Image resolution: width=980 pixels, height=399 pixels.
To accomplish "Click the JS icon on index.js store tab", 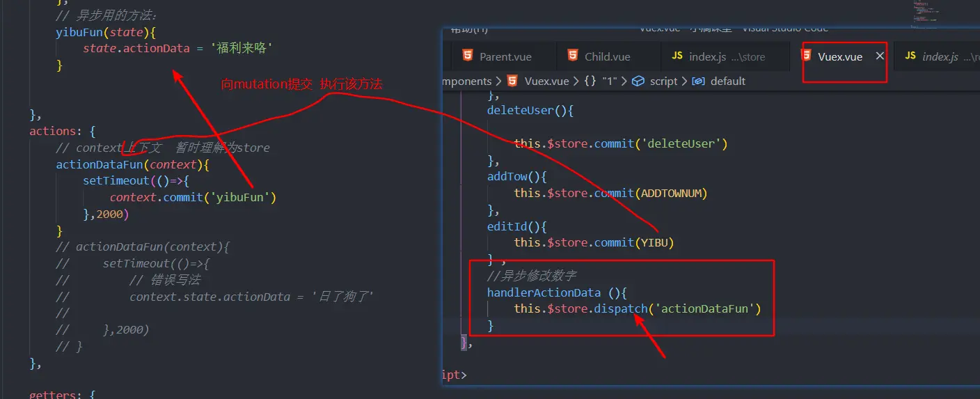I will pyautogui.click(x=677, y=56).
